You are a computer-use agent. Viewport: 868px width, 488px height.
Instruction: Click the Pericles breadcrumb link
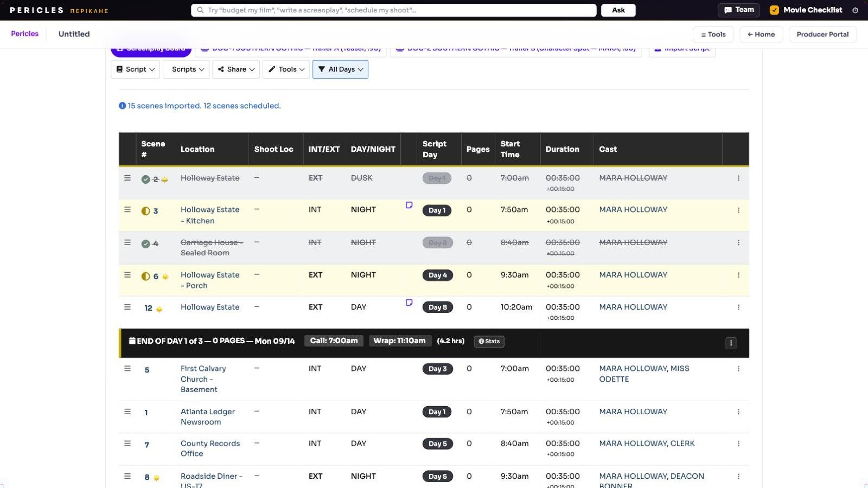[25, 34]
